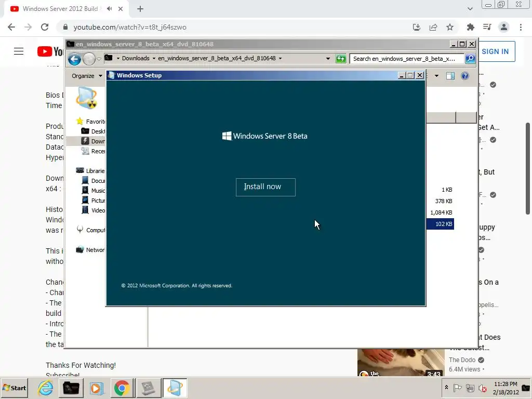Click the YouTube page vertical scrollbar
The height and width of the screenshot is (399, 532).
(528, 169)
